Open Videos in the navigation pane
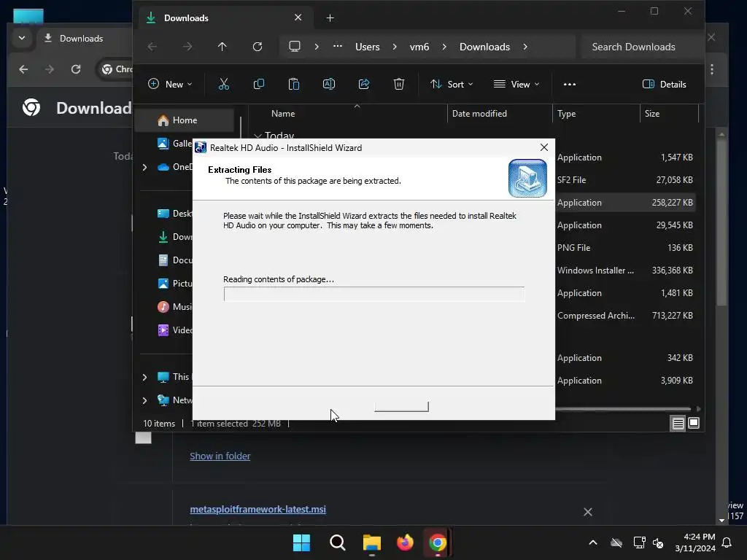The width and height of the screenshot is (747, 560). click(174, 330)
